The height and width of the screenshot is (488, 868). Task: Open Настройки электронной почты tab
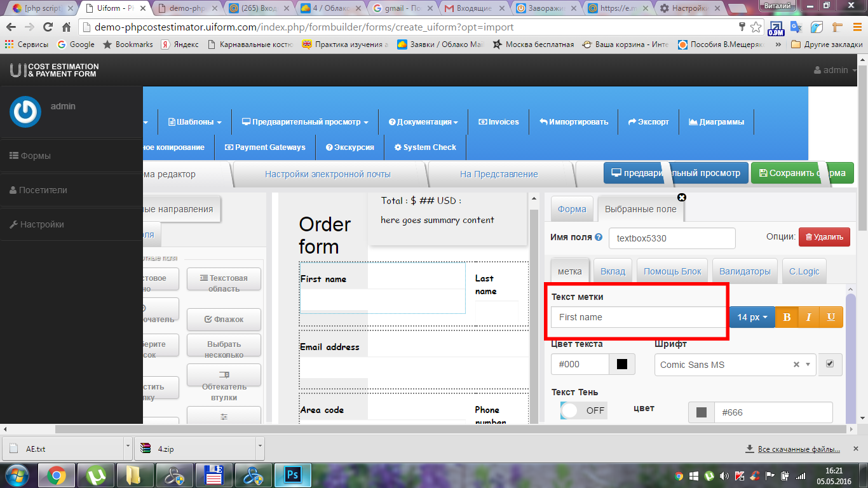[328, 174]
